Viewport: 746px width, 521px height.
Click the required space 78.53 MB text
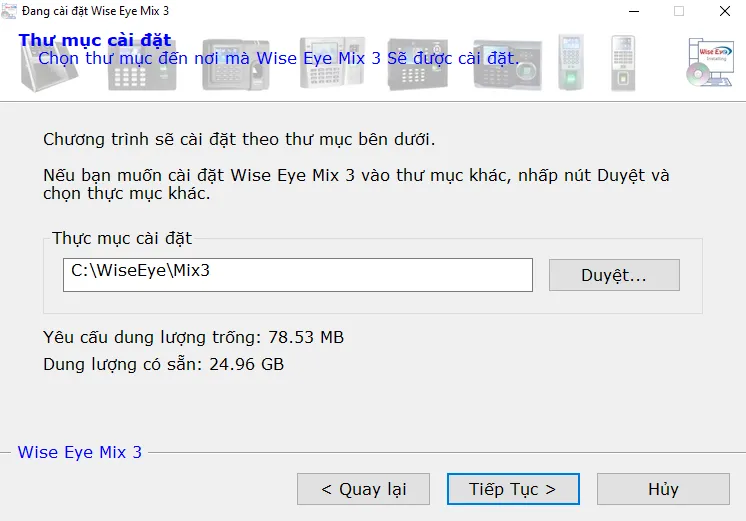coord(193,337)
